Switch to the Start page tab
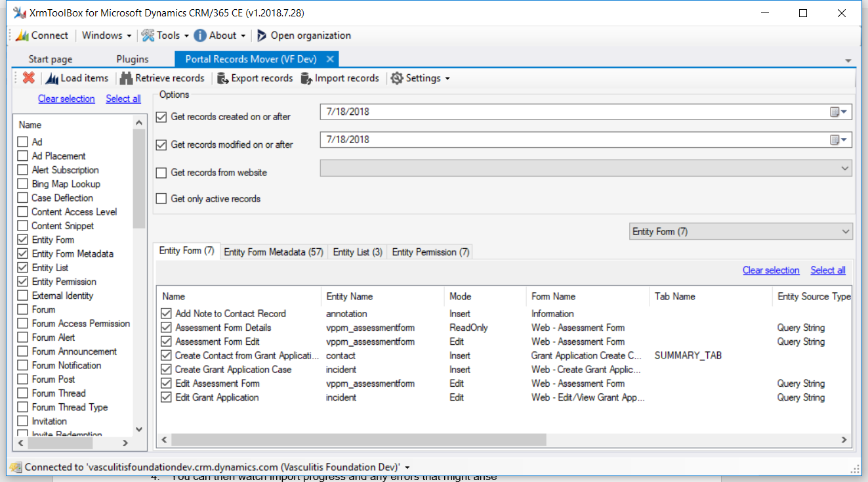Screen dimensions: 868x482 coord(51,59)
